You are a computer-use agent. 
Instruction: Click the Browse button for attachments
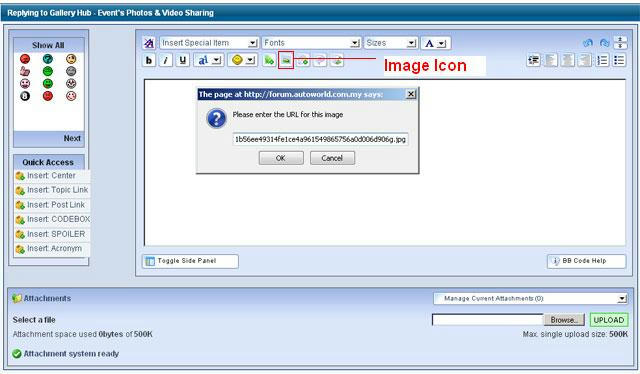click(x=565, y=320)
